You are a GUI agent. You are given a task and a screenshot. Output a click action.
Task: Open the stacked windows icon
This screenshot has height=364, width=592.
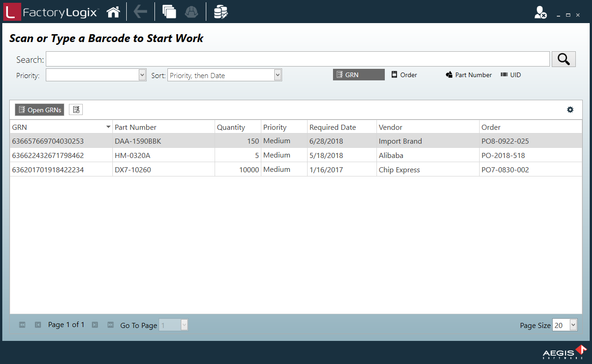(x=169, y=12)
